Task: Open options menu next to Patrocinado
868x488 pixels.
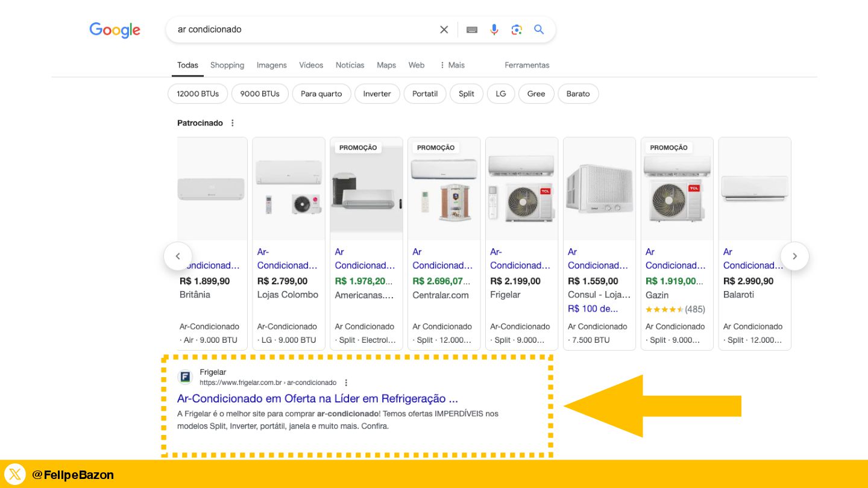Action: tap(233, 123)
